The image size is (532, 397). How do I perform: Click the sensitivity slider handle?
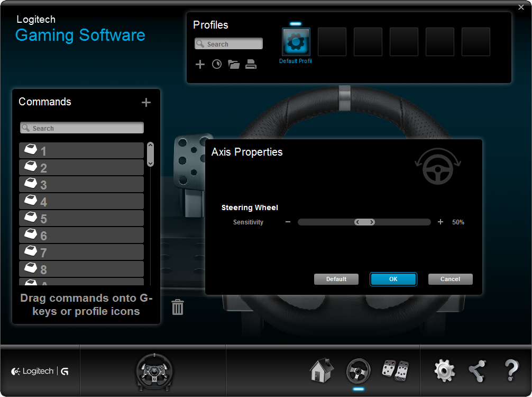pyautogui.click(x=364, y=222)
